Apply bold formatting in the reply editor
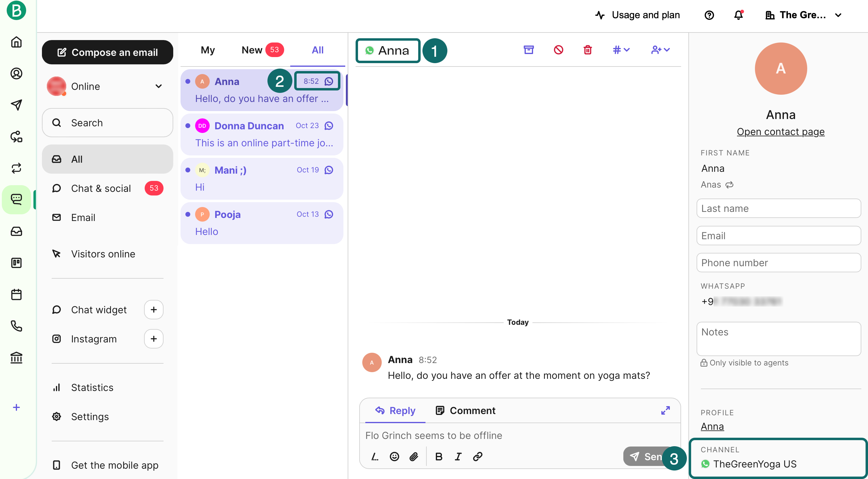The image size is (868, 479). click(x=439, y=457)
